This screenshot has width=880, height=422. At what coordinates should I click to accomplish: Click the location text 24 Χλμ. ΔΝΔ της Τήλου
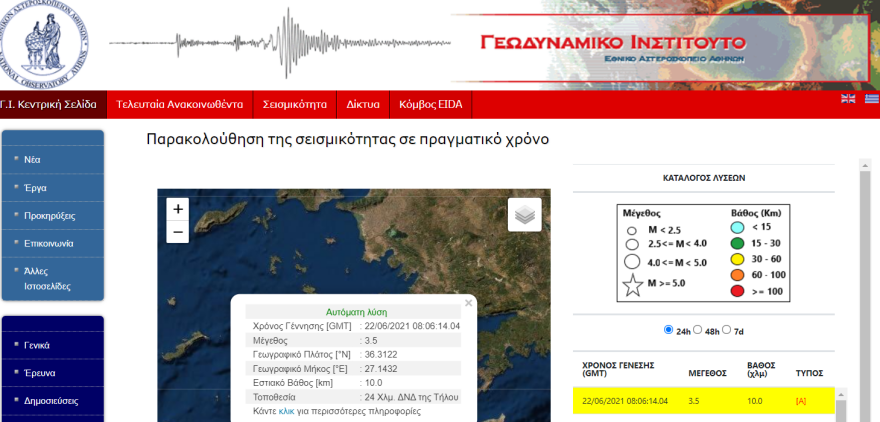pos(412,397)
